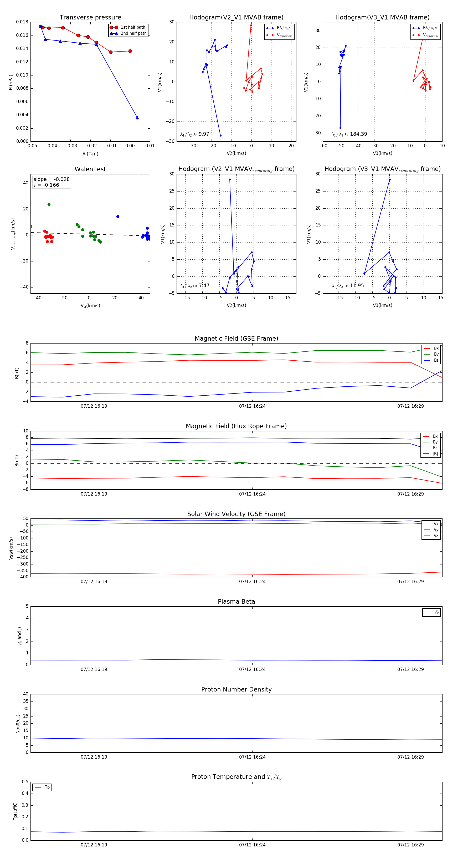Screen dimensions: 473x868
Task: Click the eigenvalue ratio text reading 11.95
Action: point(347,286)
